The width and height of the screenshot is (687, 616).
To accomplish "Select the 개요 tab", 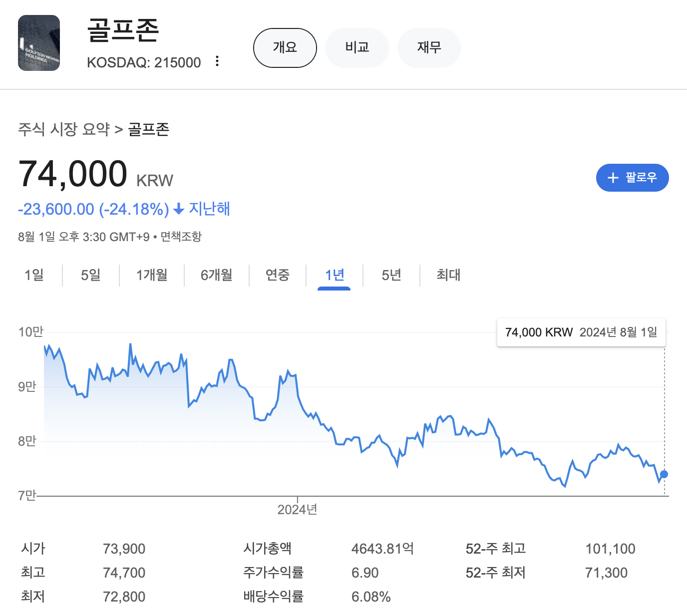I will pyautogui.click(x=285, y=48).
